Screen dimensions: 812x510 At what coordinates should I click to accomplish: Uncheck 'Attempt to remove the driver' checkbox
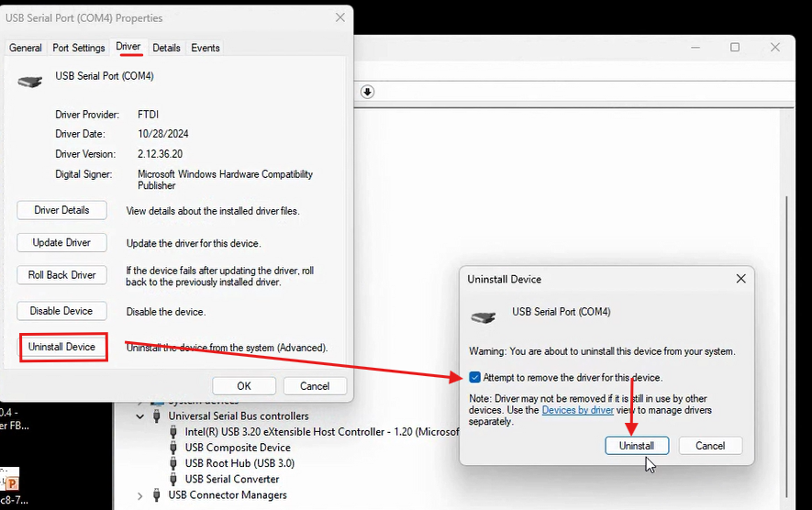[x=474, y=378]
